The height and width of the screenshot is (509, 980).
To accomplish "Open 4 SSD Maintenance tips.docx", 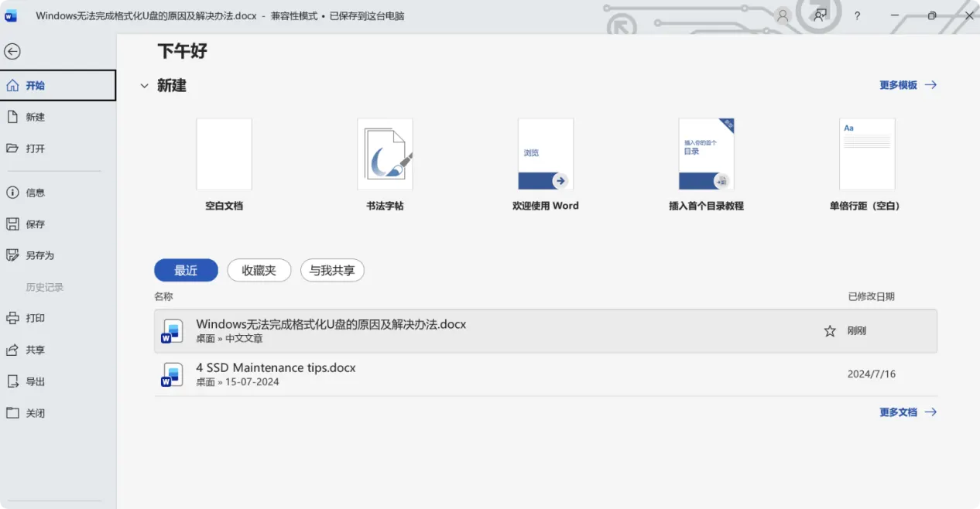I will (546, 374).
